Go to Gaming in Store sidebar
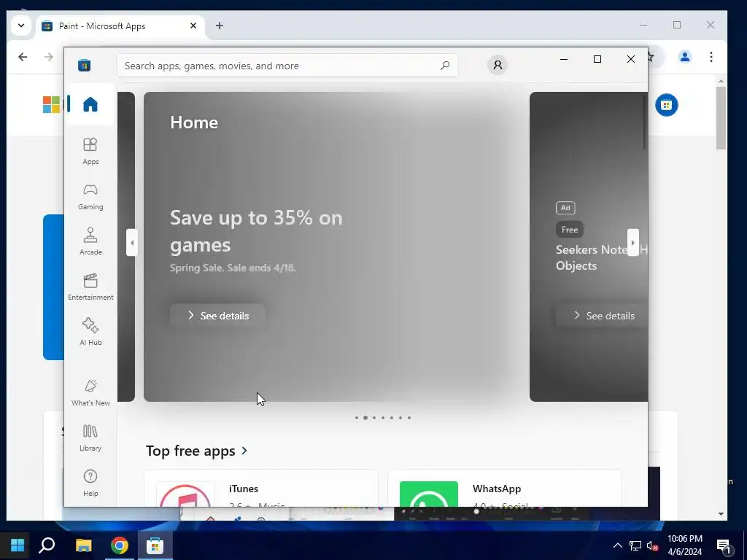This screenshot has height=560, width=747. point(90,197)
